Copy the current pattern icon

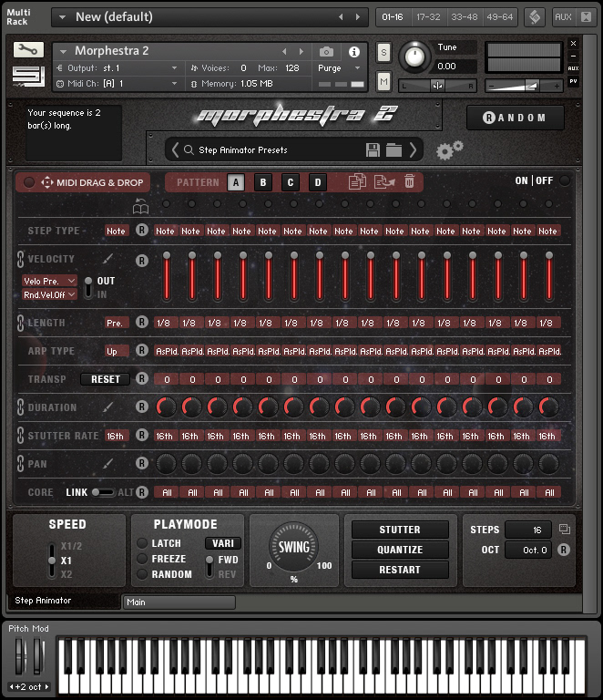[x=357, y=181]
